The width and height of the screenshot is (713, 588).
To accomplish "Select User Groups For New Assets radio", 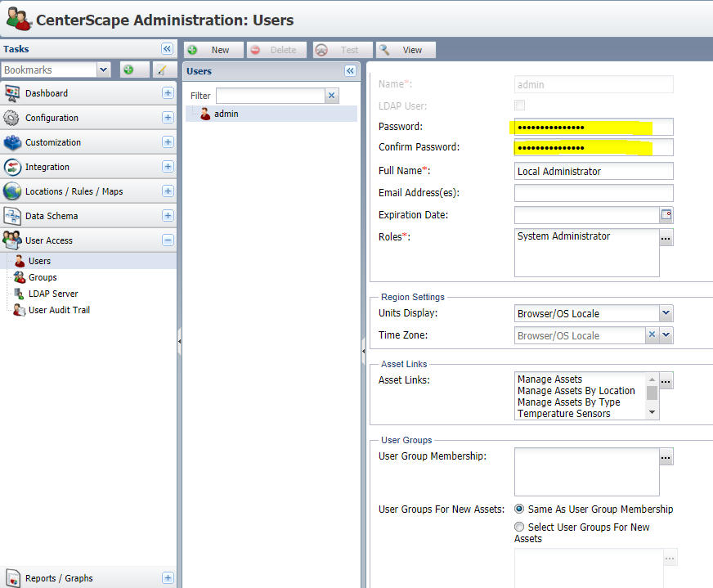I will pyautogui.click(x=519, y=527).
